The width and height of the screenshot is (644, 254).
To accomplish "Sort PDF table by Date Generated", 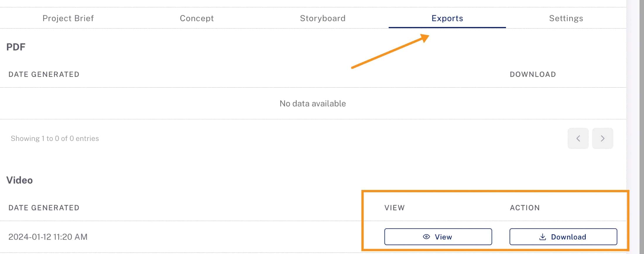I will tap(44, 74).
